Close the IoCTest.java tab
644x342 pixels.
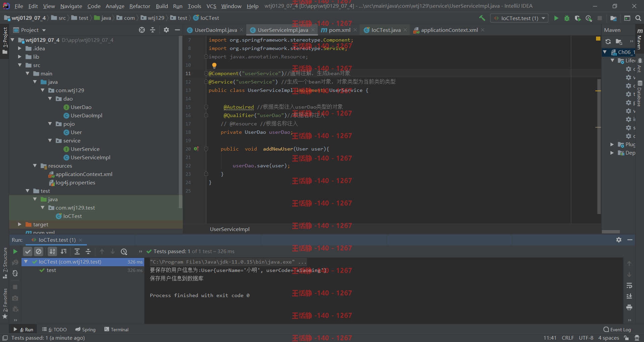click(405, 30)
